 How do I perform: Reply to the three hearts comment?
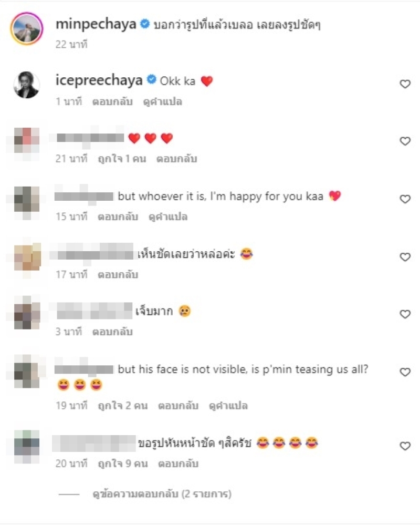coord(176,159)
